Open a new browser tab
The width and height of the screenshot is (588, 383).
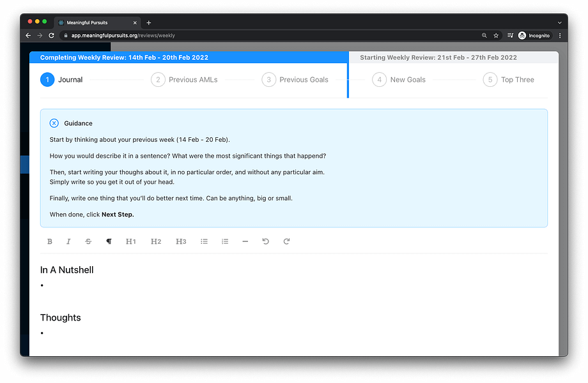(149, 23)
